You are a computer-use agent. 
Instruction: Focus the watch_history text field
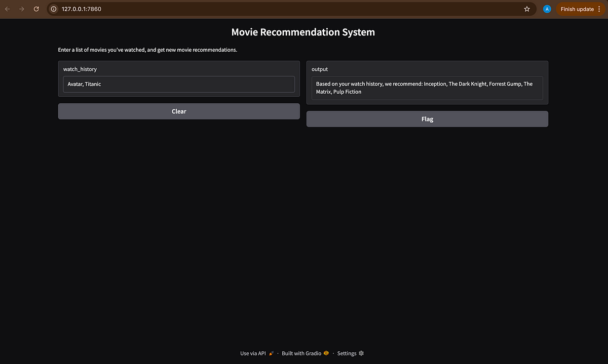pyautogui.click(x=179, y=84)
